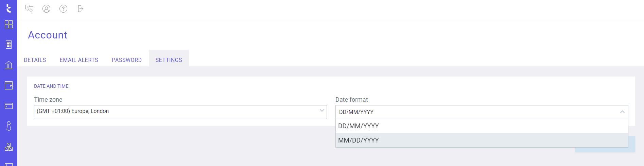Viewport: 644px width, 166px height.
Task: Open the calculator icon in sidebar
Action: [8, 45]
